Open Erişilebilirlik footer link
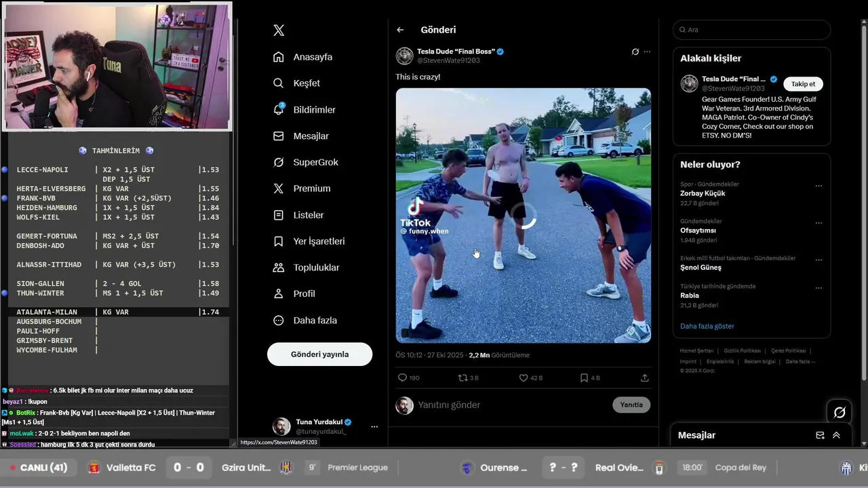 click(x=720, y=361)
